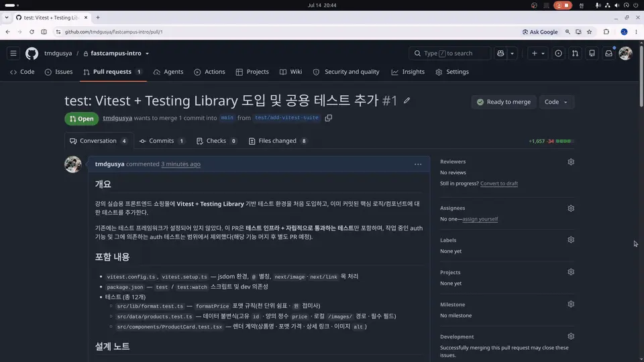Viewport: 644px width, 362px height.
Task: Reload the browser page
Action: click(x=32, y=32)
